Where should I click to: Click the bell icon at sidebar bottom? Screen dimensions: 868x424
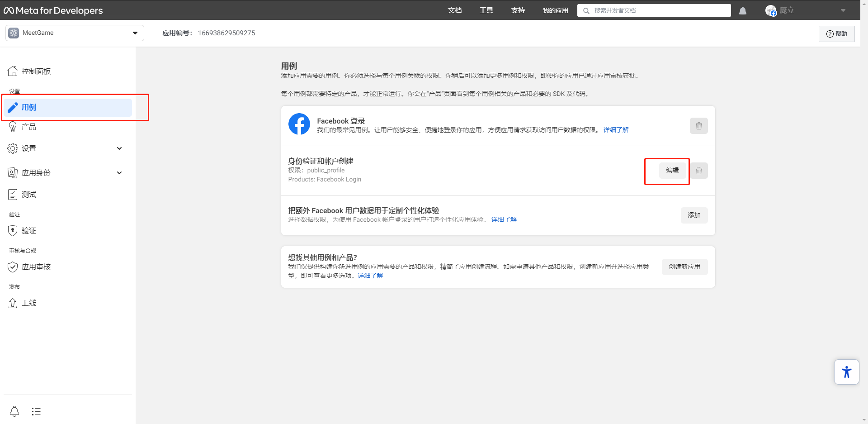click(14, 411)
